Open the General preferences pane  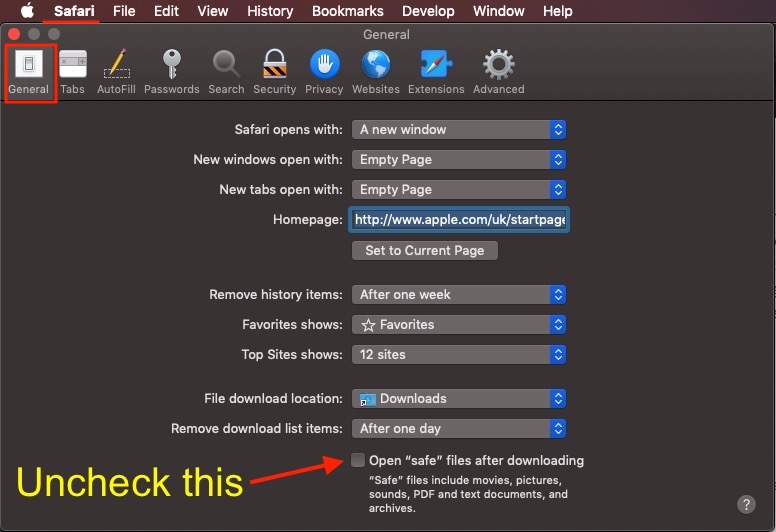29,72
